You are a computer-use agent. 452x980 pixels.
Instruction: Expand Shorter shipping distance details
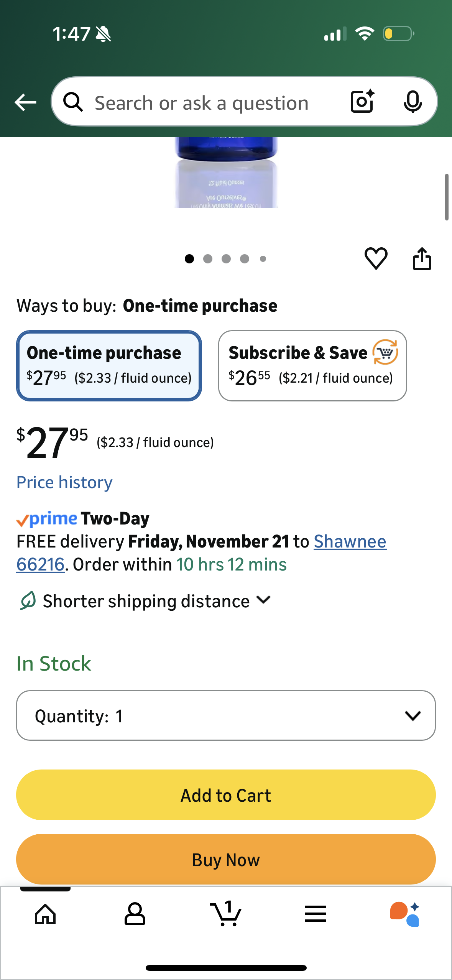[x=146, y=601]
